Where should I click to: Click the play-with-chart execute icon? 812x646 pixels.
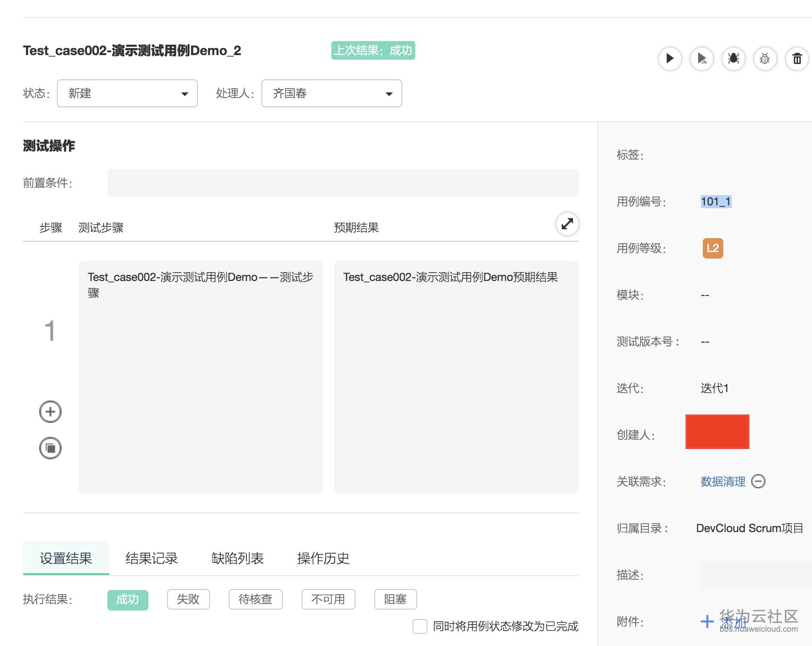point(702,58)
